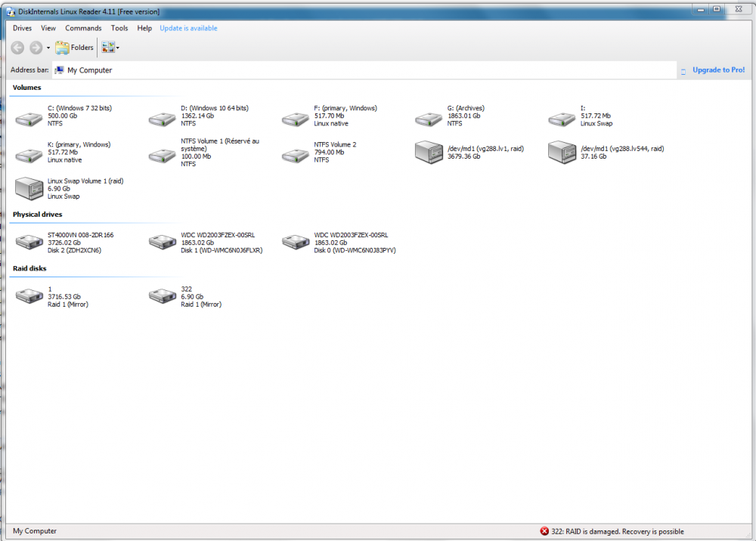The width and height of the screenshot is (756, 541).
Task: Click the '37.16 Gb' size text
Action: (x=593, y=156)
